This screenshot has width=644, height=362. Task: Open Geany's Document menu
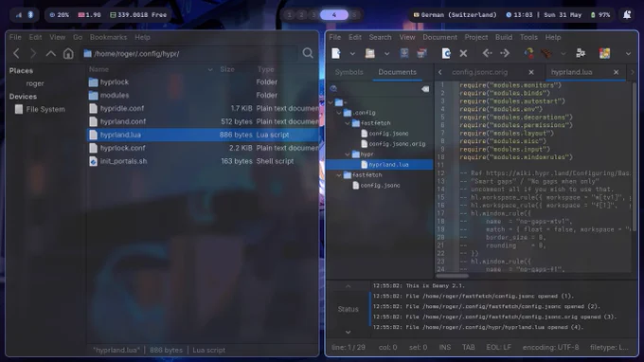(439, 37)
